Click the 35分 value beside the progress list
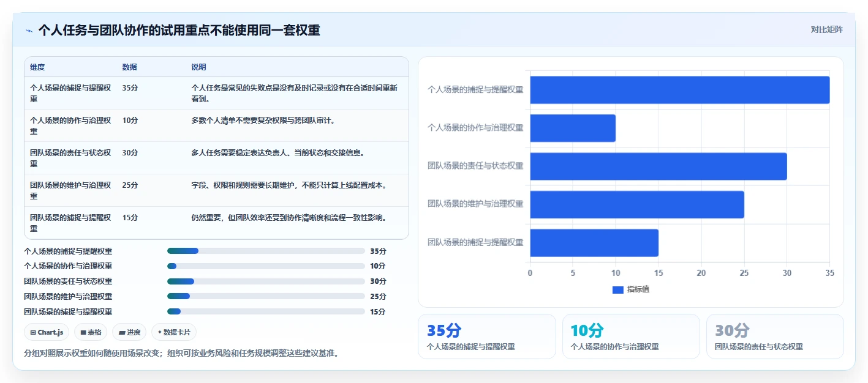Viewport: 868px width, 383px height. point(378,251)
